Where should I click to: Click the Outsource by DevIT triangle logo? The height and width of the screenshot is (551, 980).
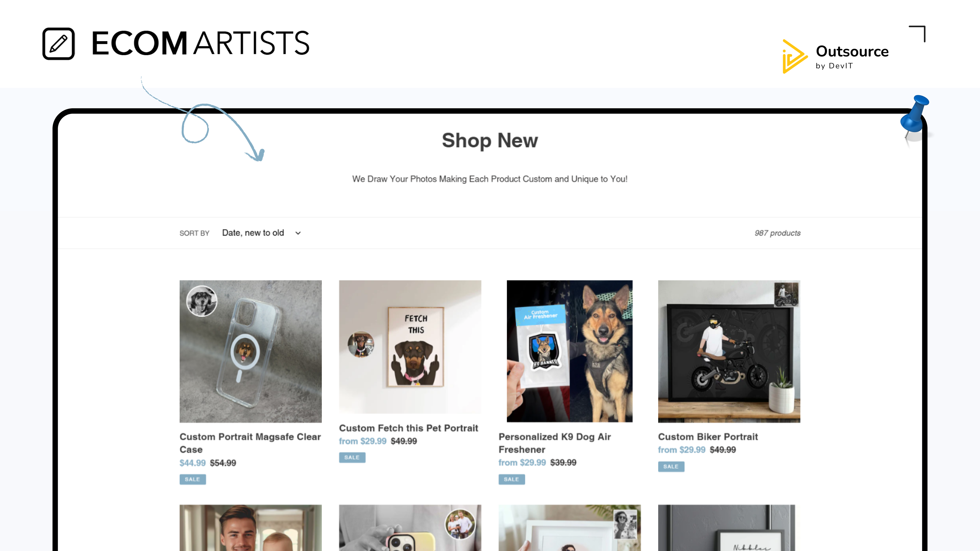(794, 56)
